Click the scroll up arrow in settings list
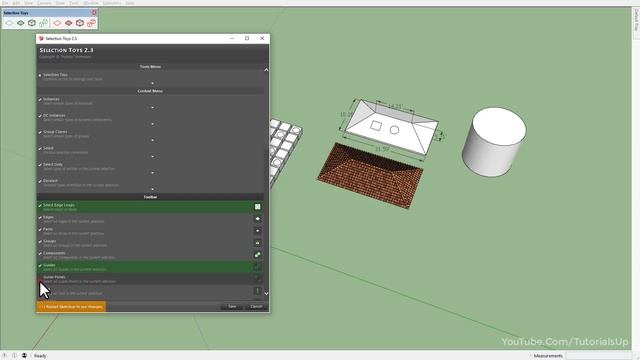Image resolution: width=640 pixels, height=360 pixels. [266, 70]
